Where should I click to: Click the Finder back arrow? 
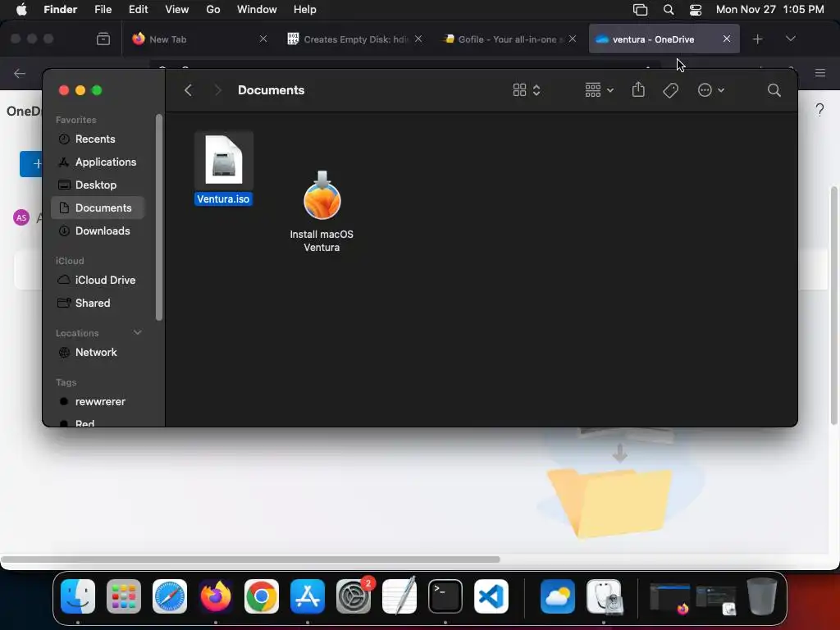pos(188,90)
